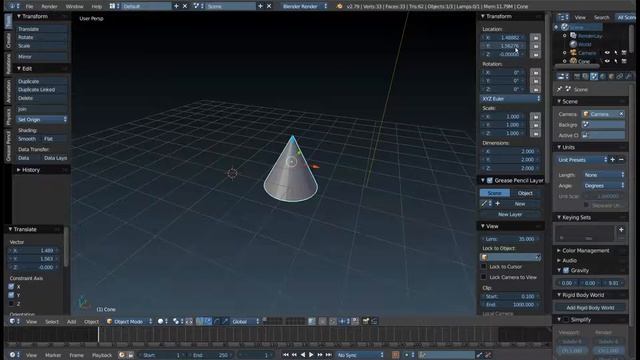The width and height of the screenshot is (640, 360).
Task: Open the Global orientation dropdown
Action: 245,322
